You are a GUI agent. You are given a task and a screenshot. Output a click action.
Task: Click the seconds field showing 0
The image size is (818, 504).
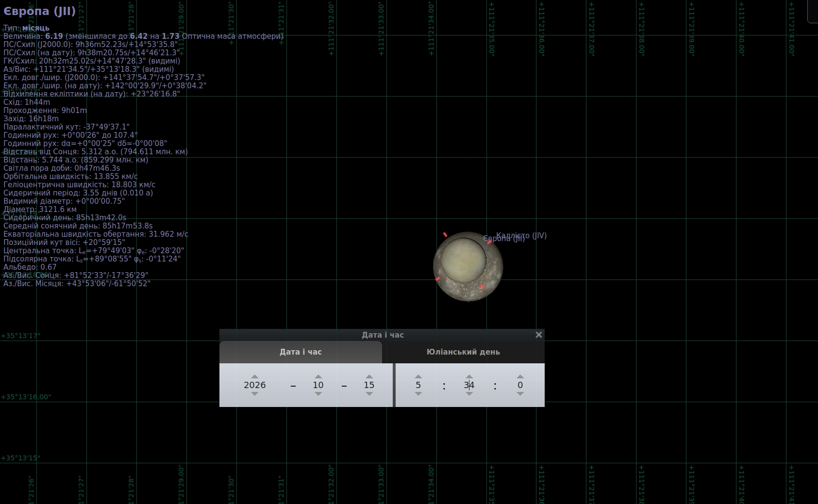pos(520,385)
